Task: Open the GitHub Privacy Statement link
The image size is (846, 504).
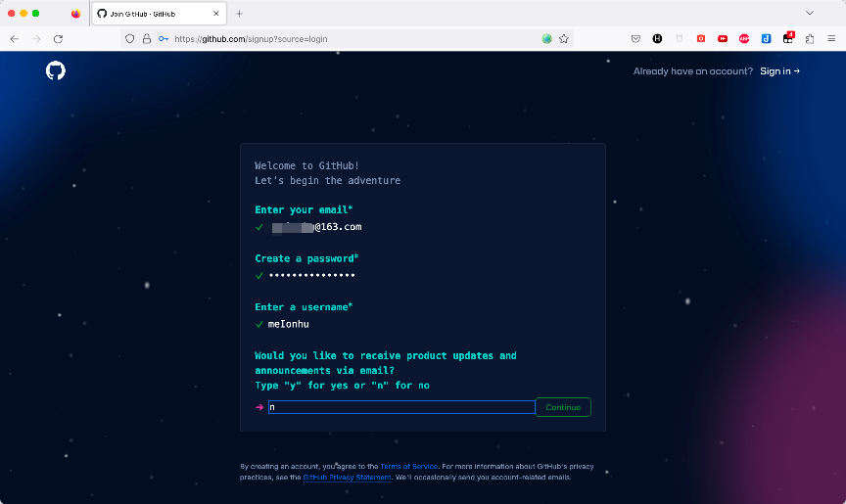Action: 347,477
